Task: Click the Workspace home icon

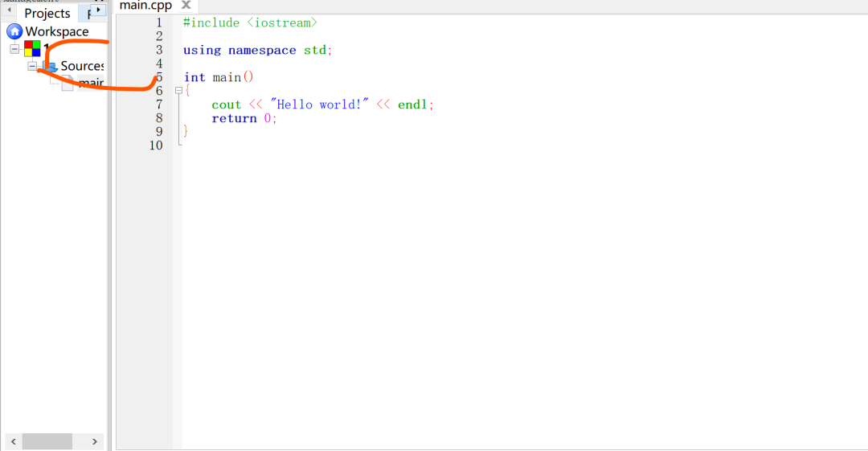Action: (x=14, y=31)
